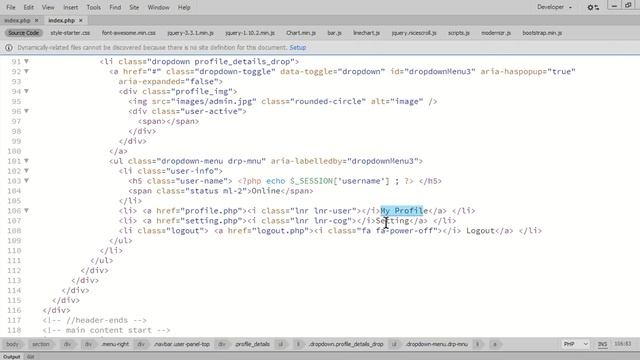Screen dimensions: 640x360
Task: Collapse code fold arrow on line 92
Action: 26,71
